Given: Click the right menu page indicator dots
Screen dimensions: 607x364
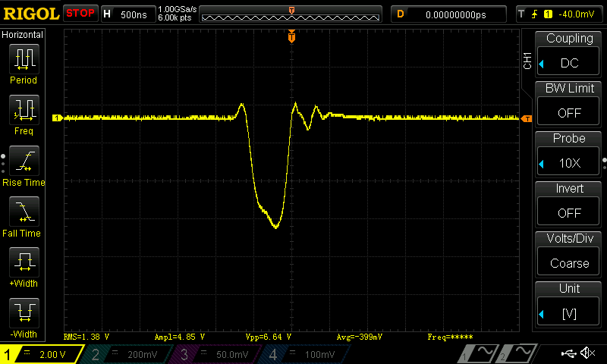Looking at the screenshot, I should pos(604,164).
